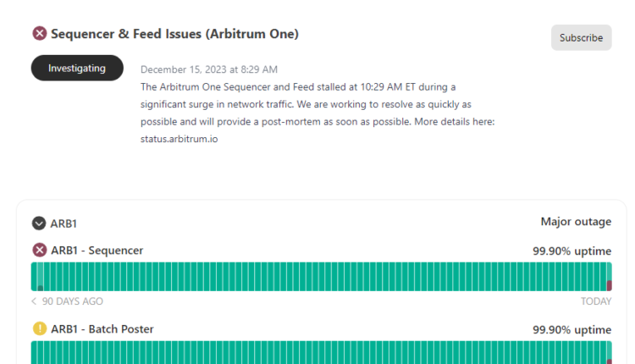Click the red X icon beside incident title
Viewport: 635px width, 364px height.
[x=39, y=34]
